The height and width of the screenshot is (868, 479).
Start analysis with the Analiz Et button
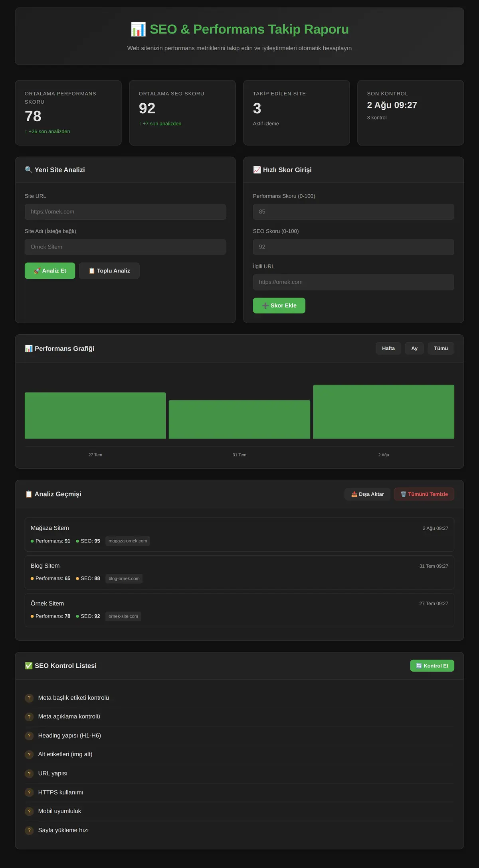50,270
